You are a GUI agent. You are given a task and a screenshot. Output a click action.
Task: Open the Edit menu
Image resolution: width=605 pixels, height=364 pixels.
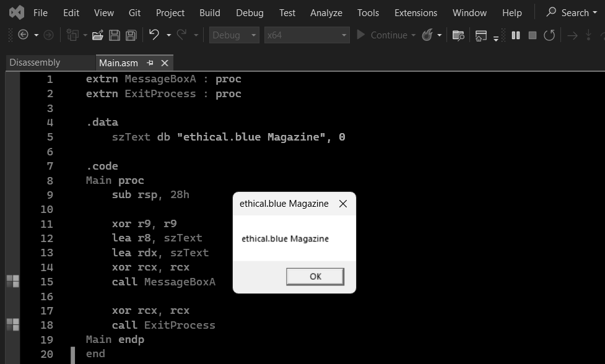(71, 13)
